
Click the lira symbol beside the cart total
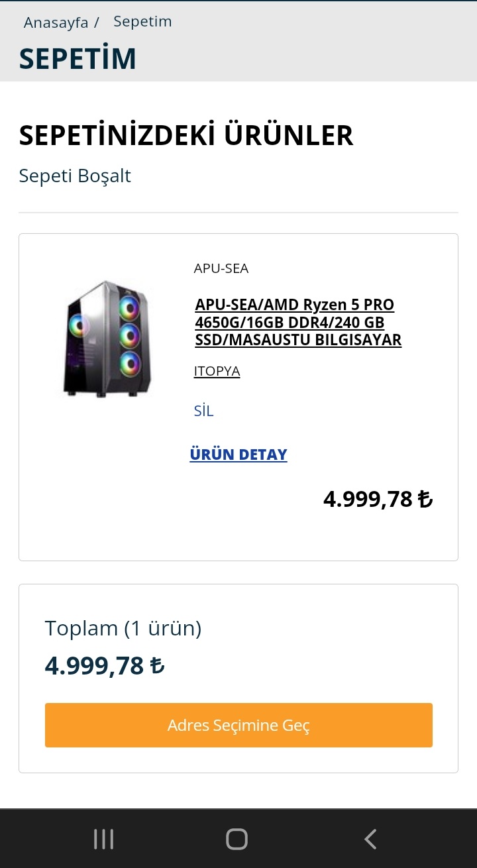[x=157, y=665]
